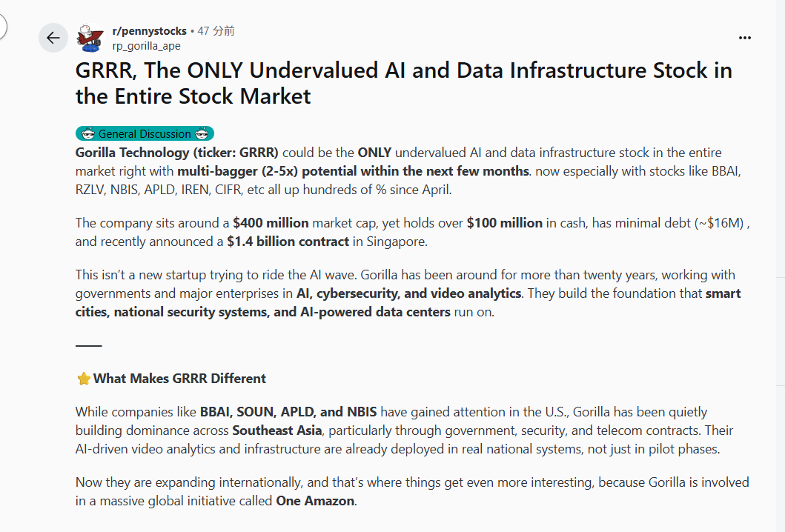This screenshot has height=532, width=785.
Task: Open the rp_gorilla_ape user profile
Action: click(x=146, y=45)
